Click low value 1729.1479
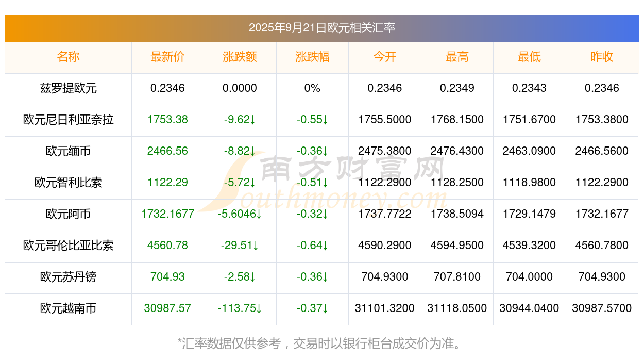Screen dimensions: 644x360 (529, 214)
